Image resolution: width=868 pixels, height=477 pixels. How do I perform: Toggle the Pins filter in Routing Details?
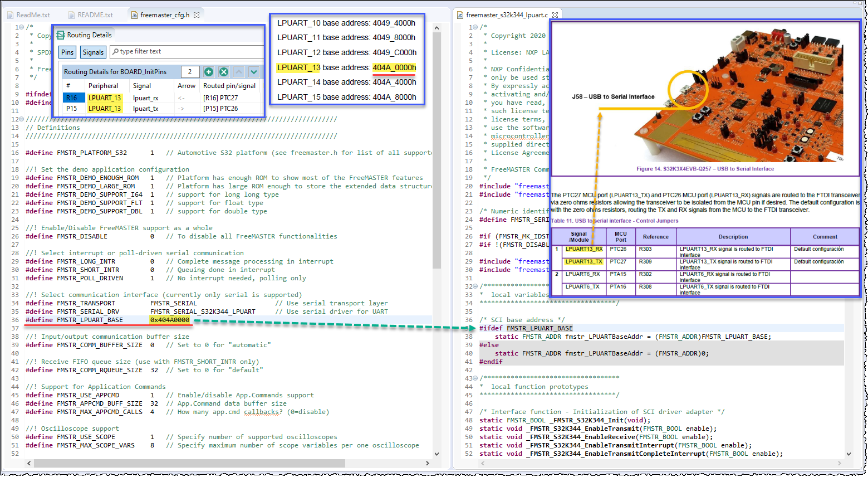pos(67,52)
